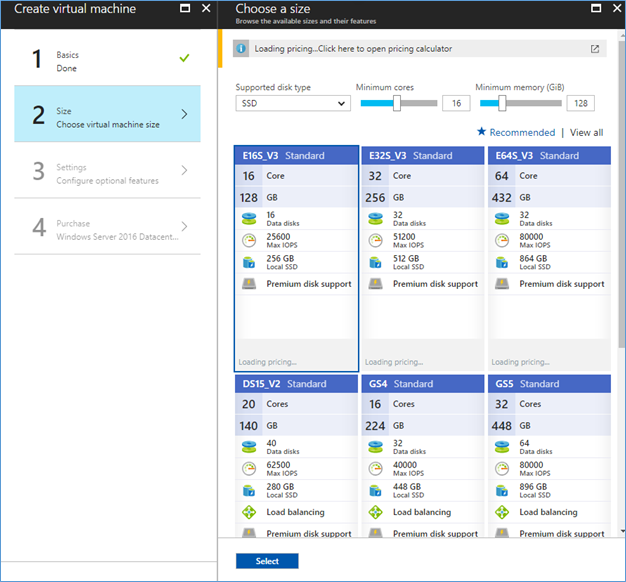The height and width of the screenshot is (582, 626).
Task: Click data disks icon on DS15_V2 card
Action: (x=249, y=447)
